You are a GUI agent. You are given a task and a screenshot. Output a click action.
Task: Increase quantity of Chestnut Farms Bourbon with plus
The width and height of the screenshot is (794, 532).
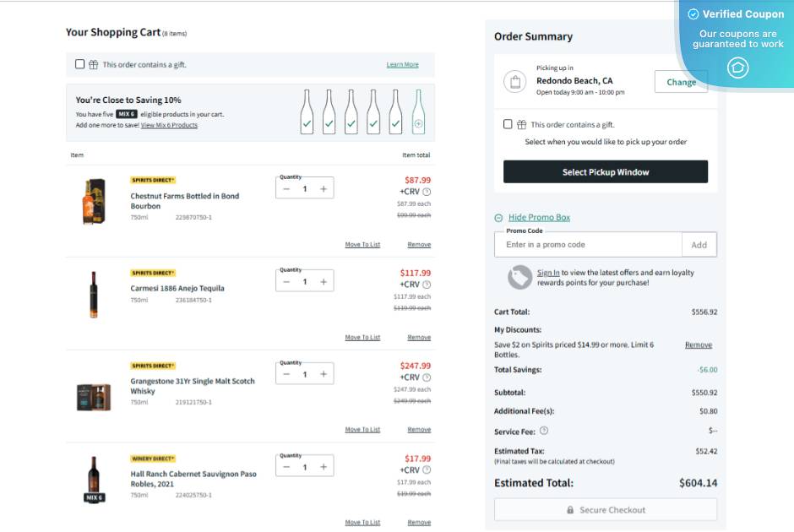point(324,189)
